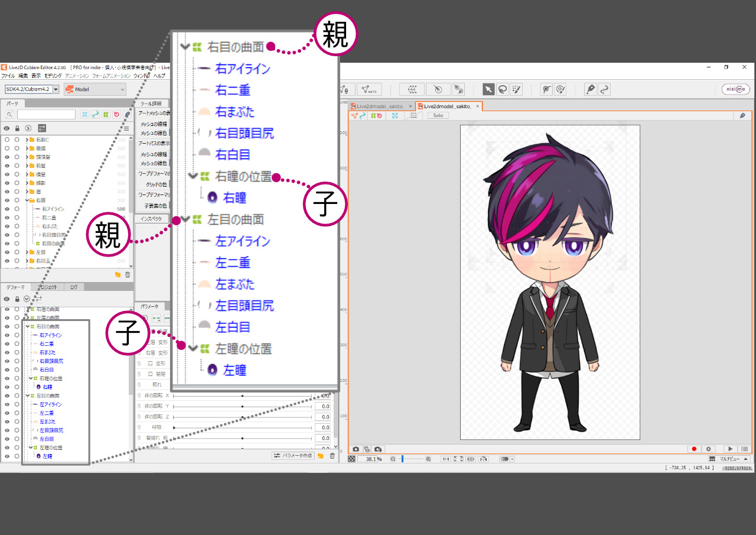Click the brush selection tool icon

[x=516, y=89]
